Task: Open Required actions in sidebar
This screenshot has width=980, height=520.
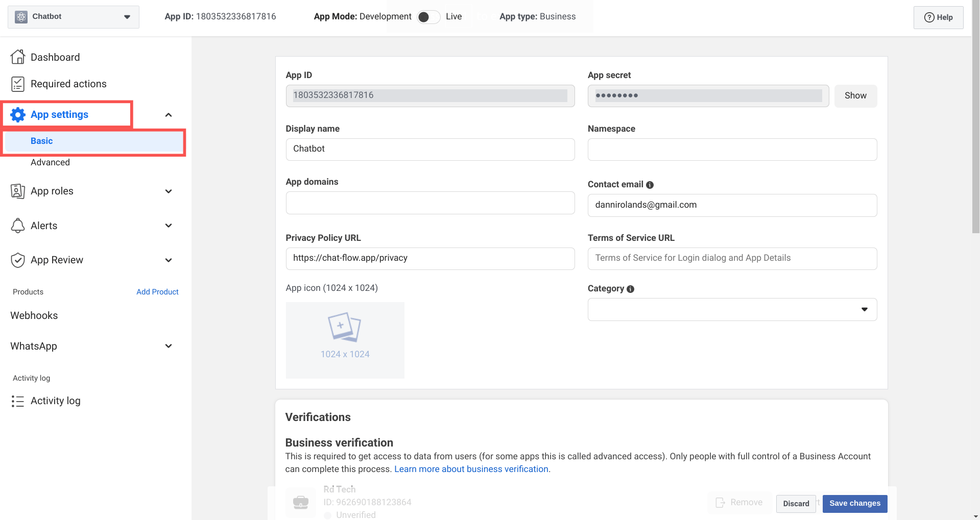Action: [68, 84]
